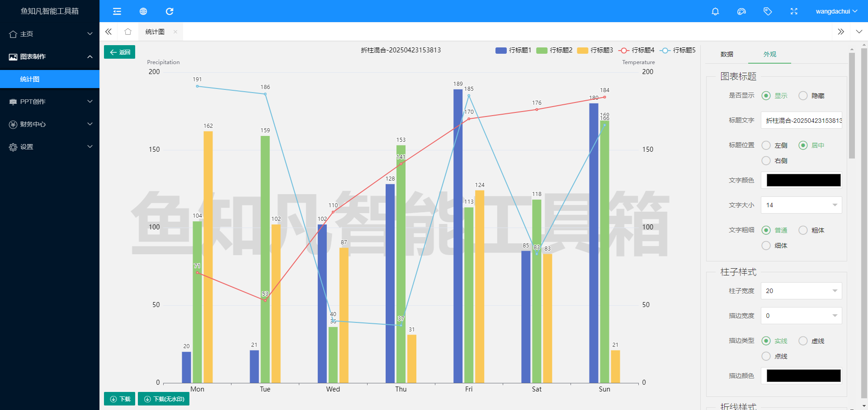Toggle fullscreen mode icon
The height and width of the screenshot is (410, 868).
(794, 11)
